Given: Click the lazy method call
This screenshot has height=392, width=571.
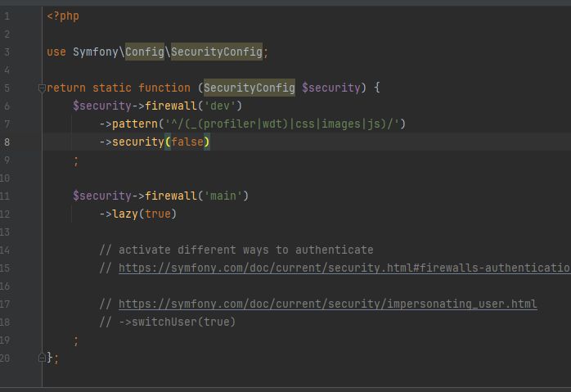Looking at the screenshot, I should 125,214.
